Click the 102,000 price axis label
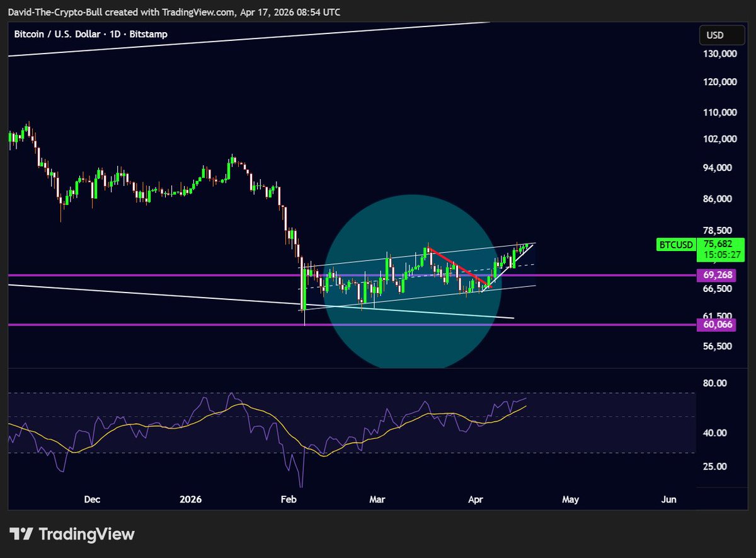Image resolution: width=756 pixels, height=558 pixels. (720, 139)
